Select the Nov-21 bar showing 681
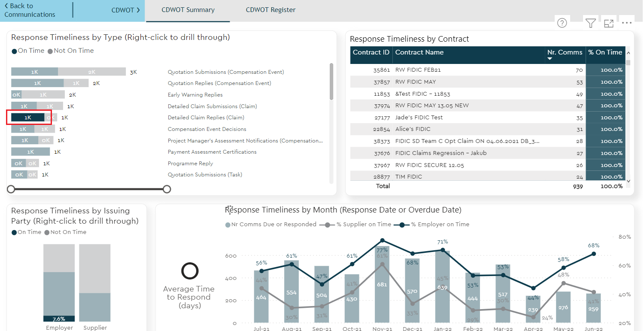This screenshot has width=644, height=331. 382,285
